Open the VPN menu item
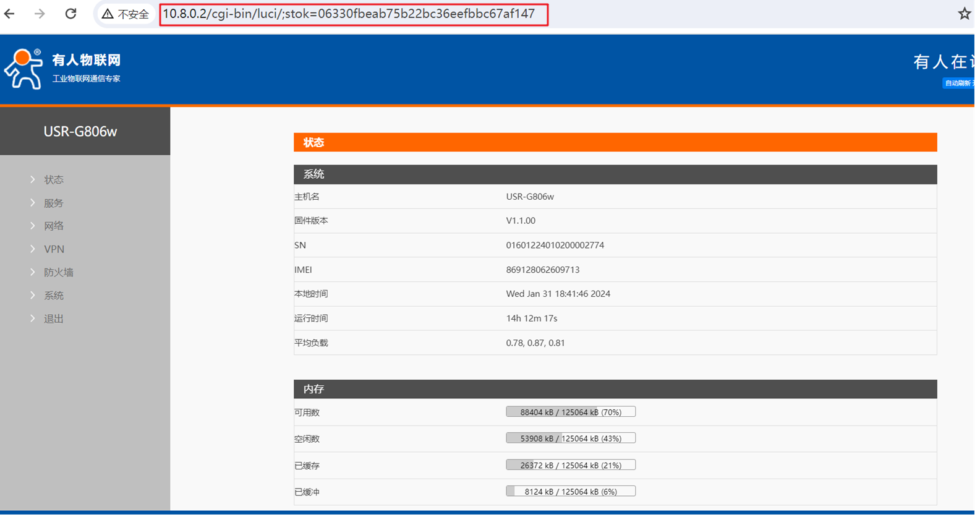Image resolution: width=980 pixels, height=517 pixels. click(x=54, y=249)
